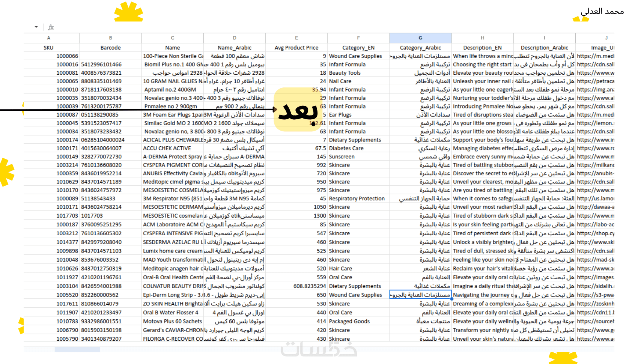Image resolution: width=638 pixels, height=364 pixels.
Task: Click the Name_Arabic header cell
Action: (x=235, y=48)
